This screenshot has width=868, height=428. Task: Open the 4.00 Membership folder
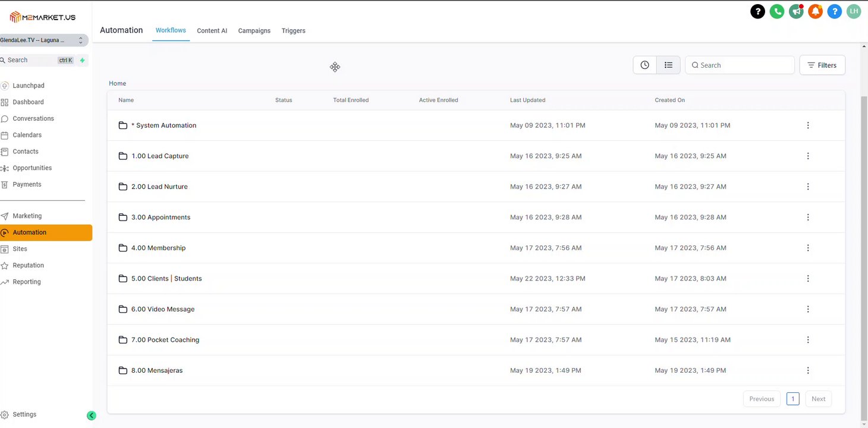tap(158, 248)
